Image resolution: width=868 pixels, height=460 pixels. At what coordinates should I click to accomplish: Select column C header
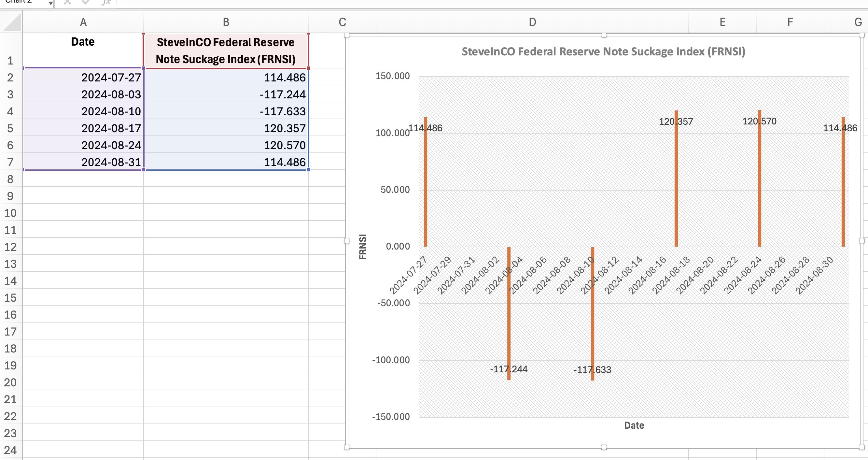(342, 22)
